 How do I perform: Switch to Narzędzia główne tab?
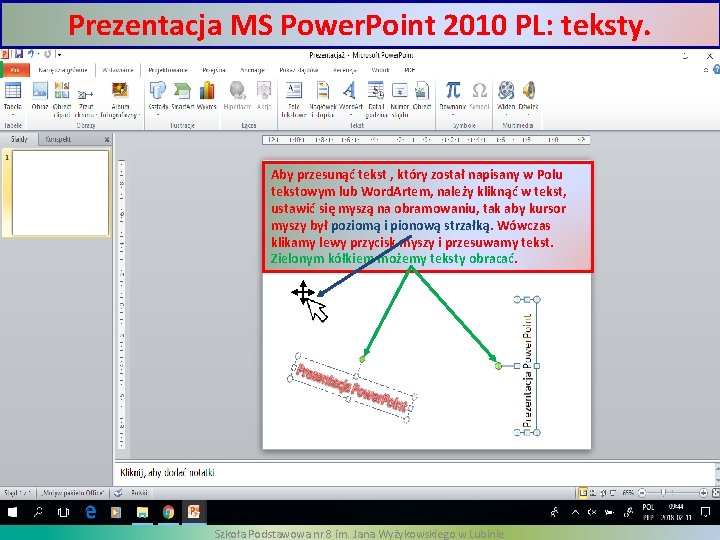63,70
